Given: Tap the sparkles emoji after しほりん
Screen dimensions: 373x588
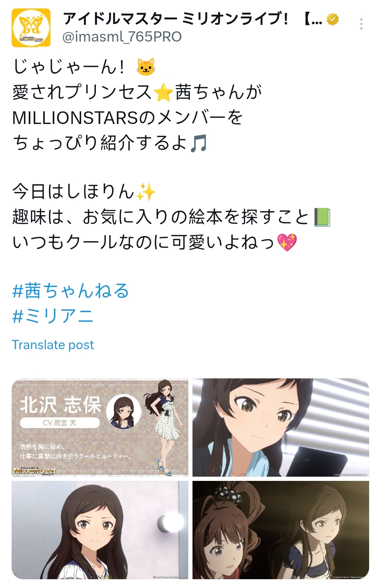Looking at the screenshot, I should tap(146, 192).
